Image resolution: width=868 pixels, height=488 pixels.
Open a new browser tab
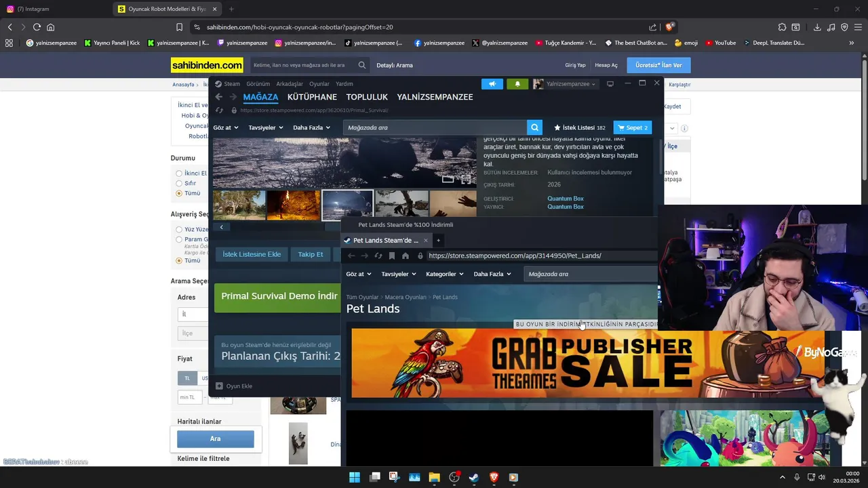(x=231, y=9)
